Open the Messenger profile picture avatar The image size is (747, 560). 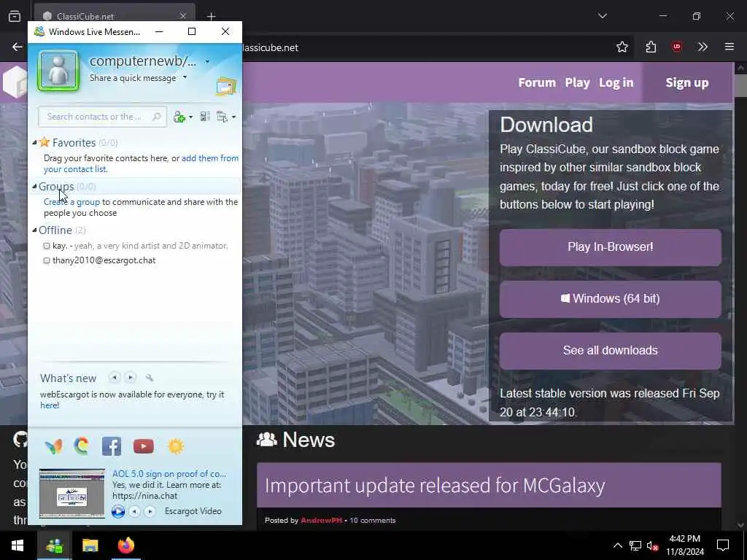point(58,71)
